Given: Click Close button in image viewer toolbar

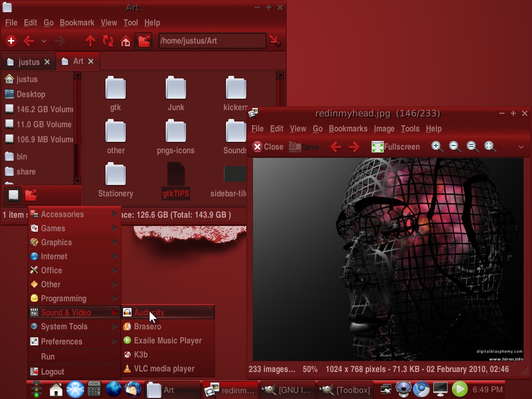Looking at the screenshot, I should (x=268, y=147).
